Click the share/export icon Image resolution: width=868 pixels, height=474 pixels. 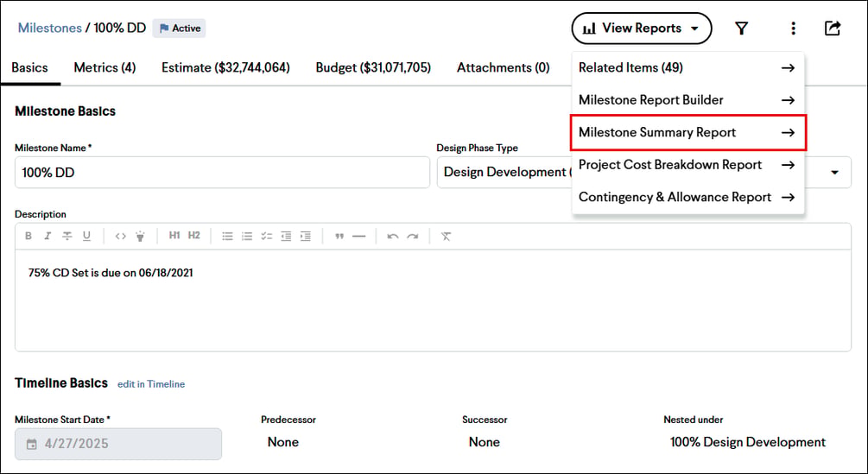833,28
